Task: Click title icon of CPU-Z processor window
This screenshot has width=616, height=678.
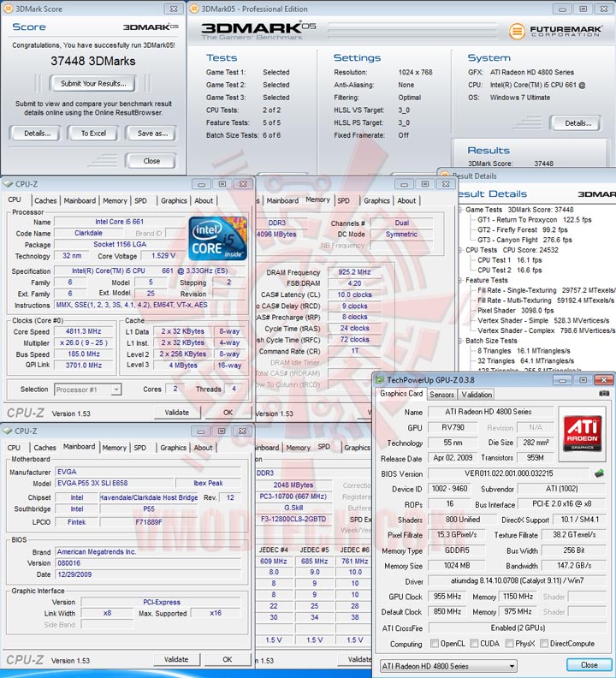Action: (x=8, y=184)
